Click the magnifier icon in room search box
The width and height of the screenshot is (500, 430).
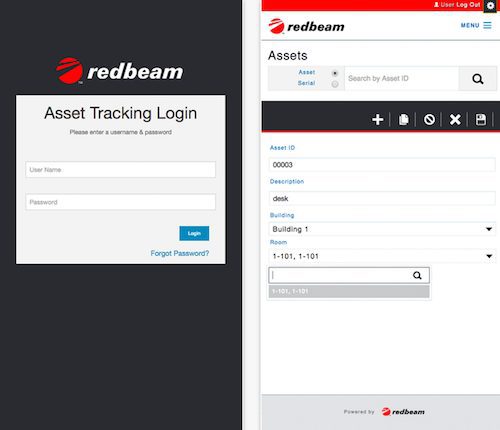click(417, 275)
